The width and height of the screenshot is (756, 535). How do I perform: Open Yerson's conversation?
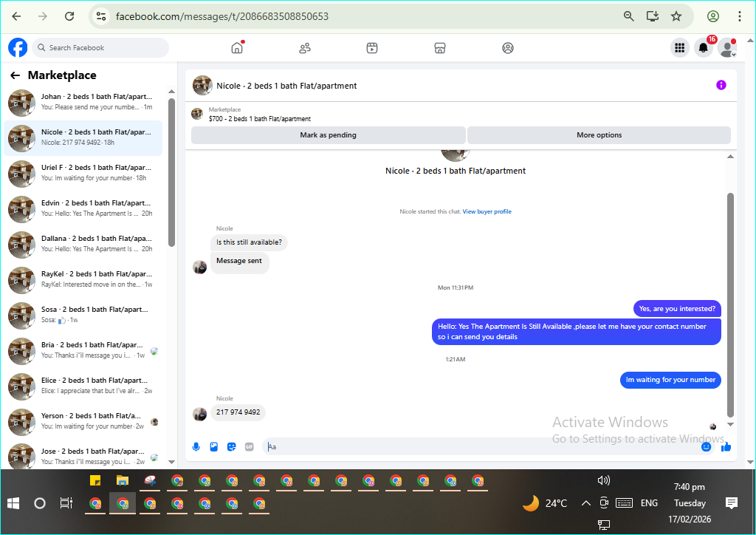pos(83,422)
